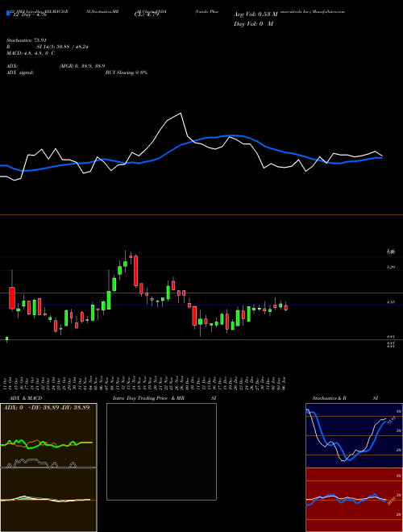The image size is (403, 532).
Task: Click the 'ADX & MACD' panel title
Action: [x=26, y=398]
